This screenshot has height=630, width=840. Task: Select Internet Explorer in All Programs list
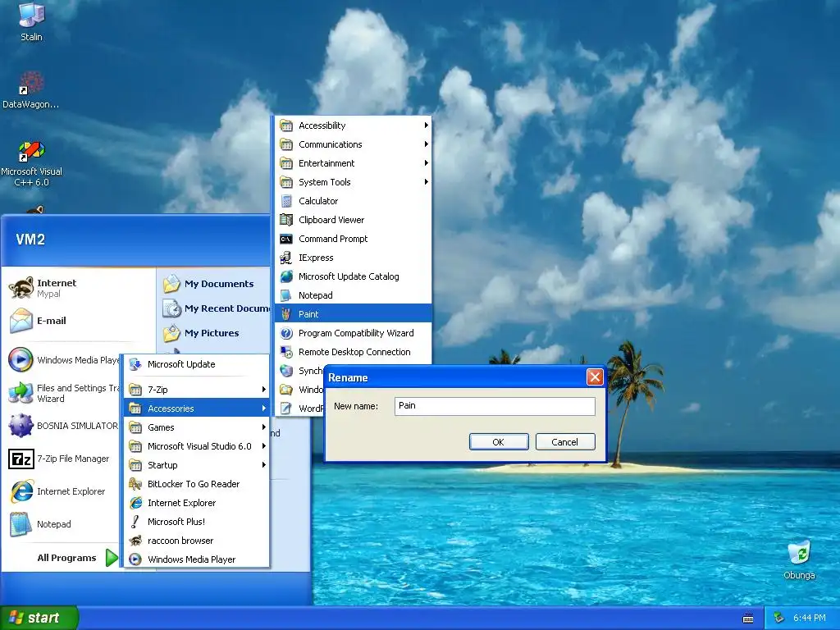click(x=196, y=503)
